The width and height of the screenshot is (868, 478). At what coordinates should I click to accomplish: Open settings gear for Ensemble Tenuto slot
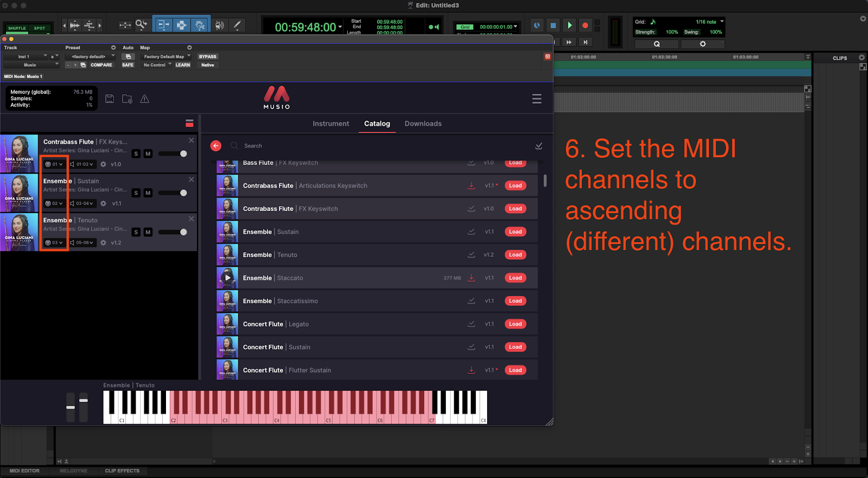[103, 243]
